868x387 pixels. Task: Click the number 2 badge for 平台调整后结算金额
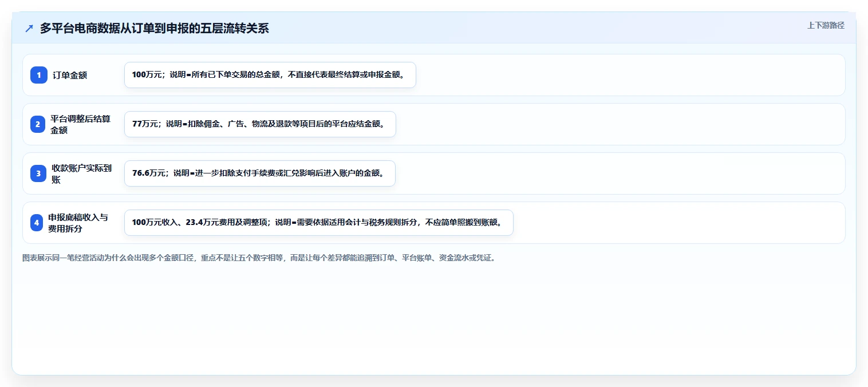click(x=38, y=124)
